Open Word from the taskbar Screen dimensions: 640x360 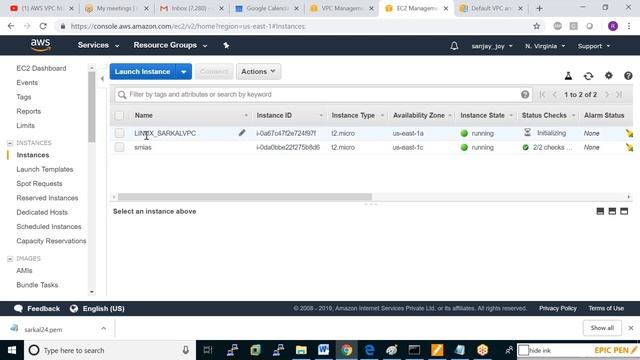(323, 350)
